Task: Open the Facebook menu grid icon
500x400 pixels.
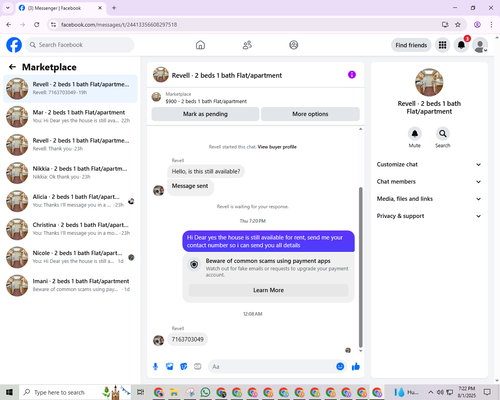Action: tap(442, 45)
